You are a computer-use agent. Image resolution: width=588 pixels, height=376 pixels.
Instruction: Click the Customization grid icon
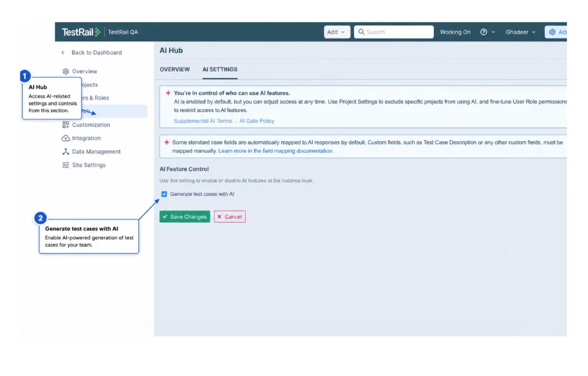point(66,125)
